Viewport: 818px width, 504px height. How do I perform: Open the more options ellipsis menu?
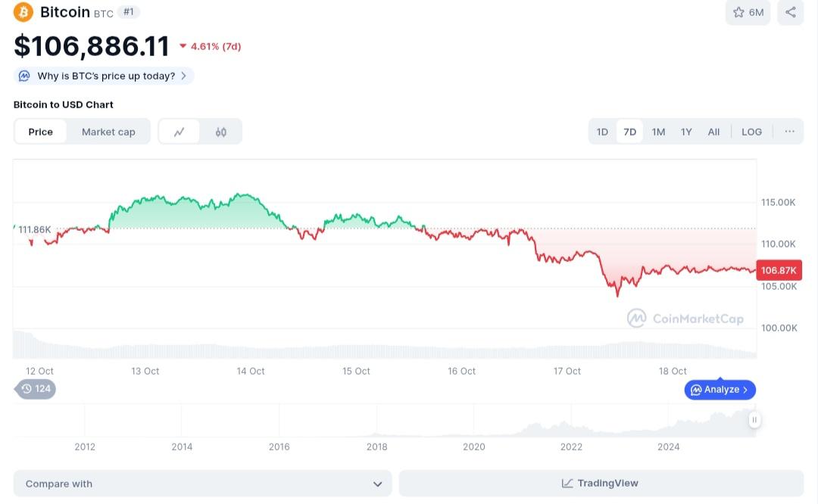pos(789,132)
